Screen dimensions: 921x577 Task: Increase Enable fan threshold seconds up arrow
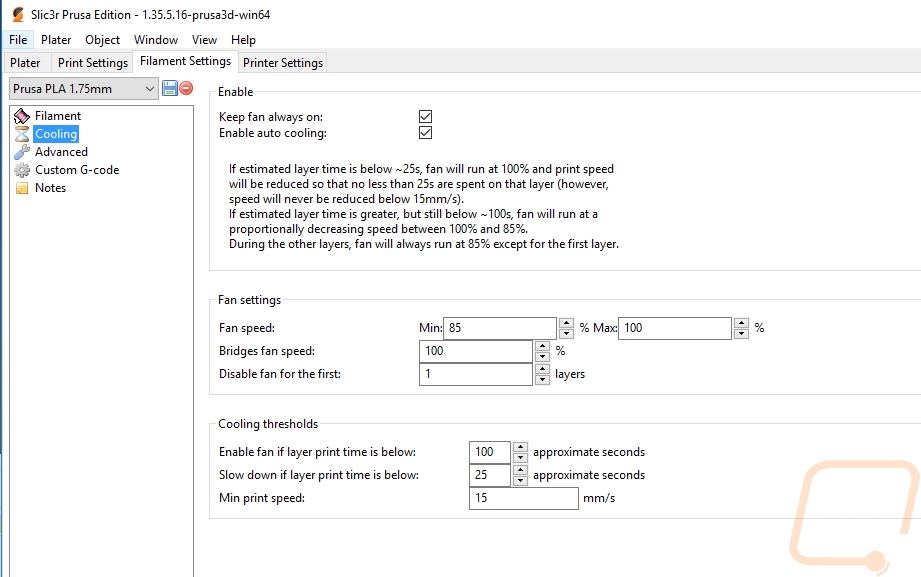(520, 447)
